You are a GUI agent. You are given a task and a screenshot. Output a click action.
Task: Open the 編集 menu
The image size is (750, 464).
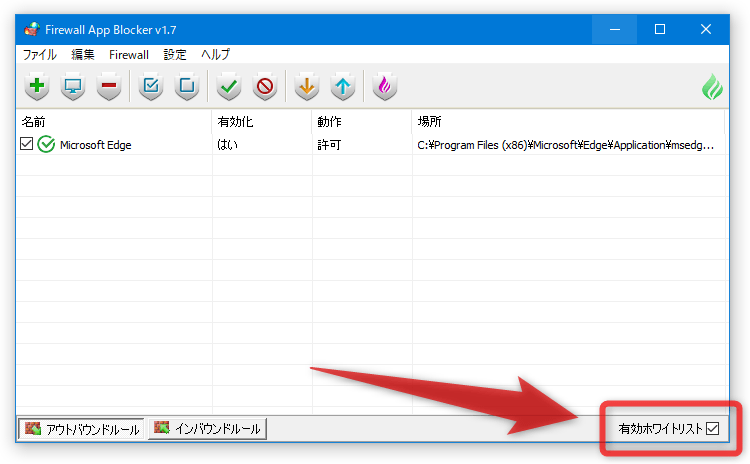83,55
